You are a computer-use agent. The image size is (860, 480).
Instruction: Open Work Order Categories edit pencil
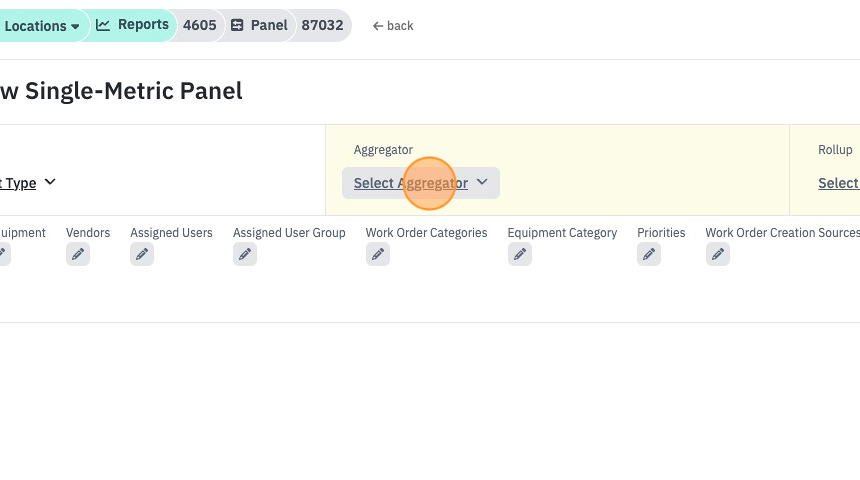[378, 254]
